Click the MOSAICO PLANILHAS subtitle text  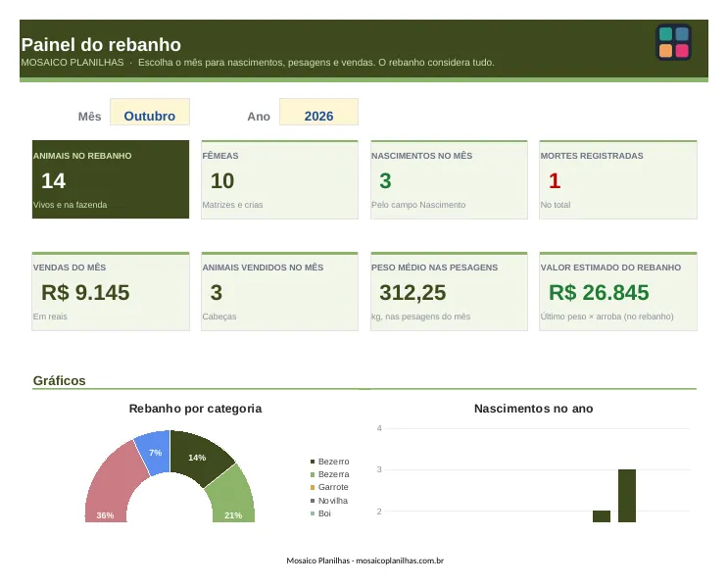[x=73, y=62]
